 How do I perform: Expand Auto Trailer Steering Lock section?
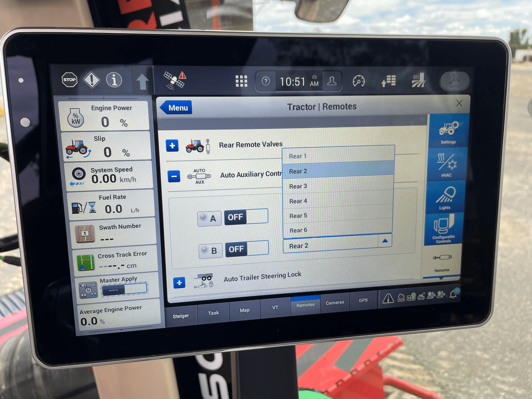point(179,283)
